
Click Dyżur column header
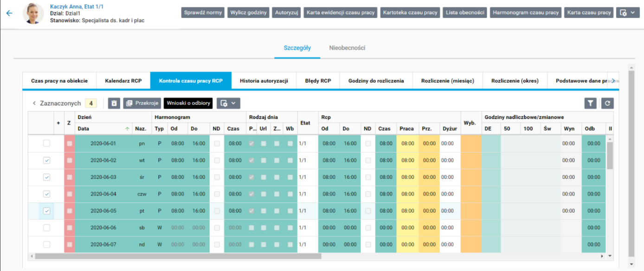[450, 129]
